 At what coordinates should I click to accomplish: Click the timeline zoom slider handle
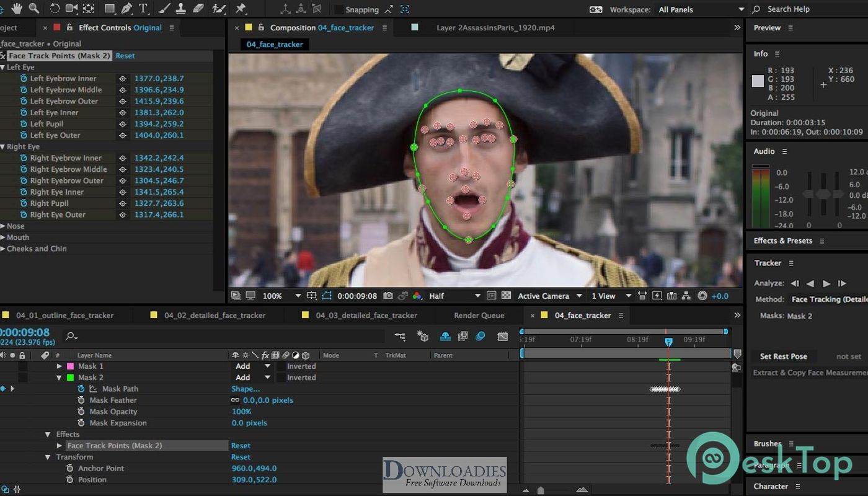pyautogui.click(x=541, y=490)
